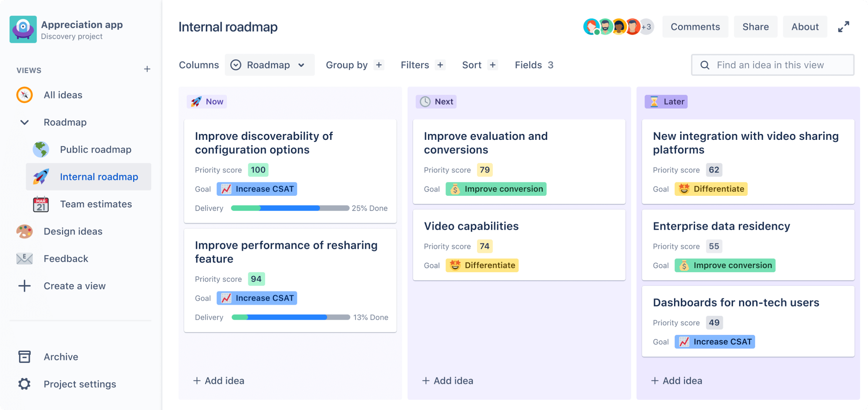Click the Public roadmap globe icon
The image size is (868, 410).
click(41, 149)
